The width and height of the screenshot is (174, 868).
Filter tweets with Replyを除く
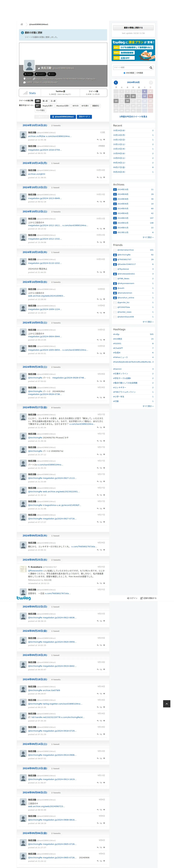48,106
